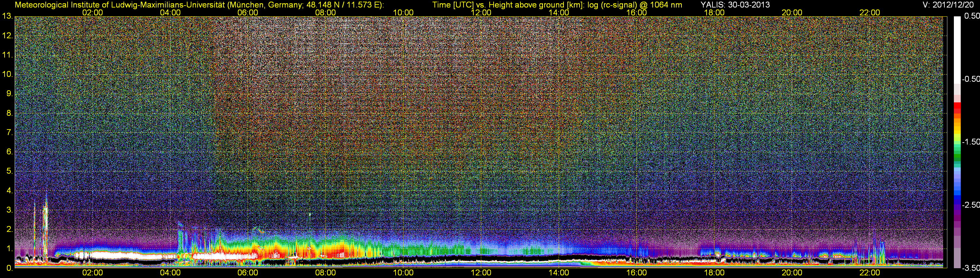Select the 18:00 label on the top time axis
The width and height of the screenshot is (980, 278).
(x=714, y=12)
